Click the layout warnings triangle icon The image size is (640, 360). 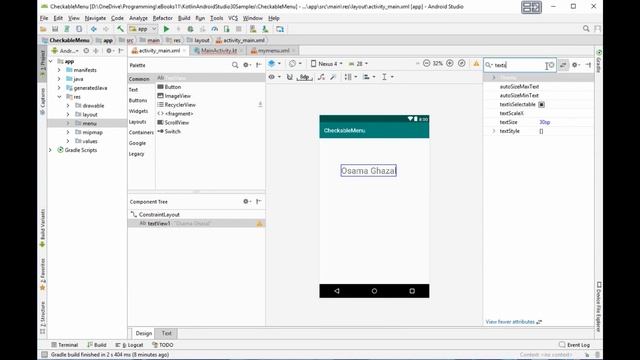476,64
